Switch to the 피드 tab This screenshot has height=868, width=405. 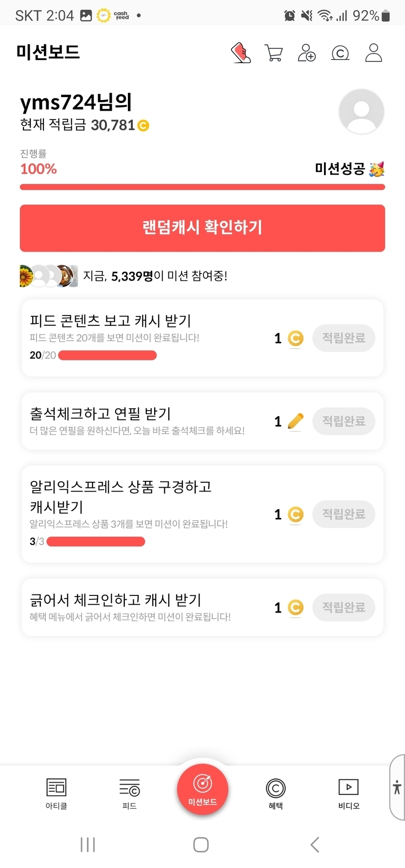[129, 793]
